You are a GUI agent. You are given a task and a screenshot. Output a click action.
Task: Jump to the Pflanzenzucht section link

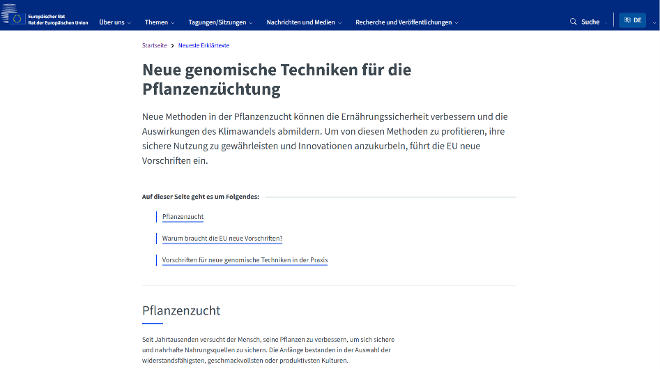pos(183,217)
